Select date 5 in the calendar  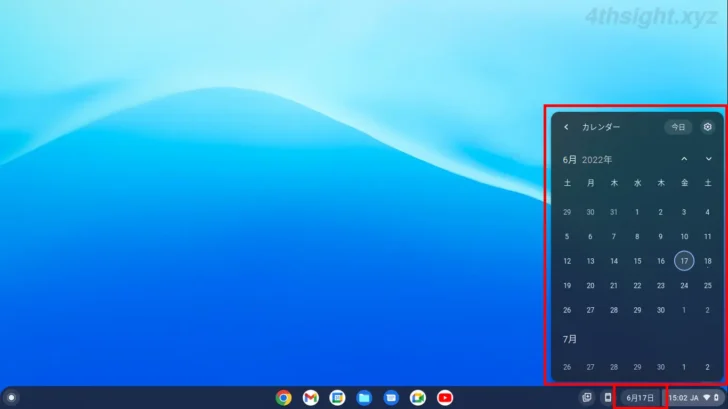point(567,237)
